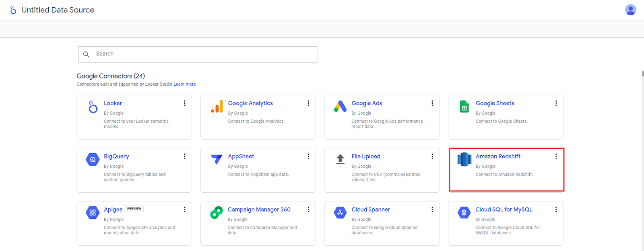The height and width of the screenshot is (251, 644).
Task: Open more options for Google Sheets
Action: coord(556,103)
